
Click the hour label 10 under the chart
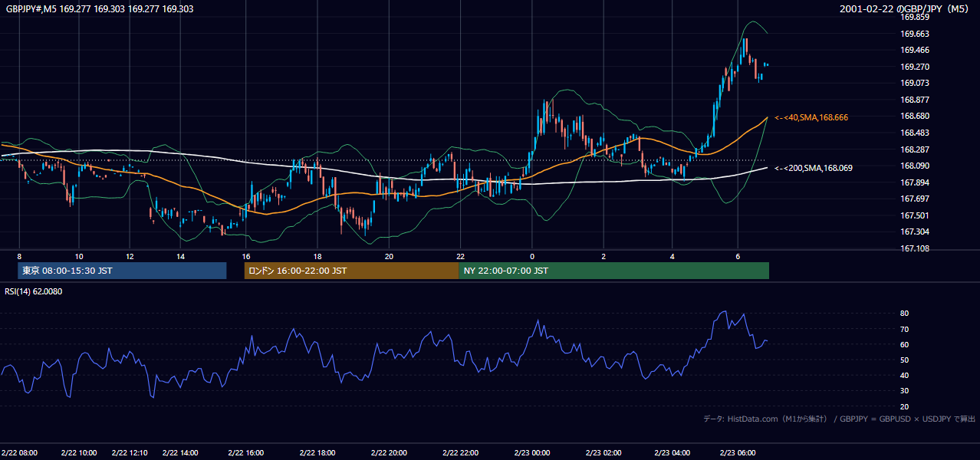[x=78, y=256]
